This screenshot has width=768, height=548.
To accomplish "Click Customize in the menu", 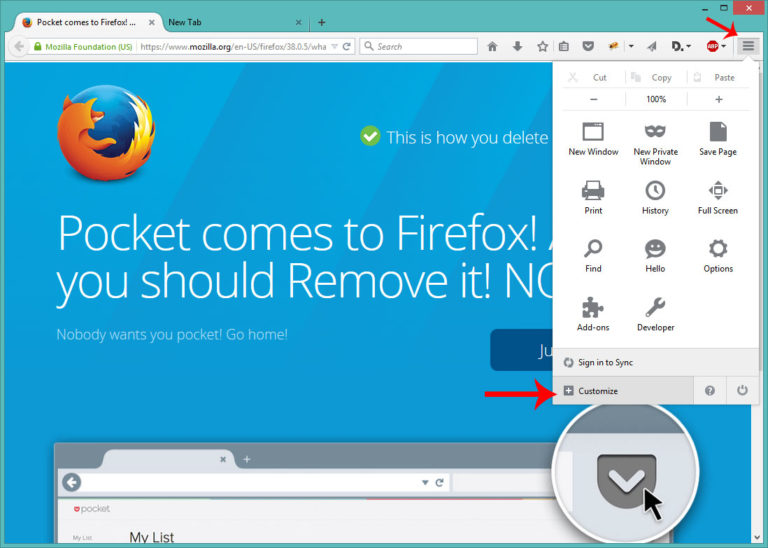I will (x=623, y=390).
